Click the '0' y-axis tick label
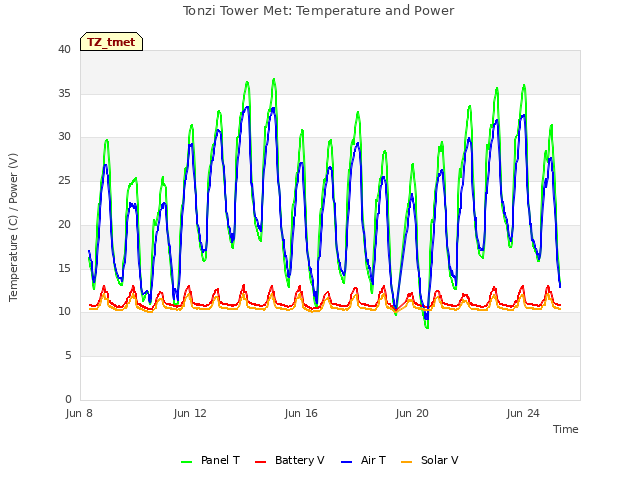This screenshot has height=480, width=640. pyautogui.click(x=68, y=399)
